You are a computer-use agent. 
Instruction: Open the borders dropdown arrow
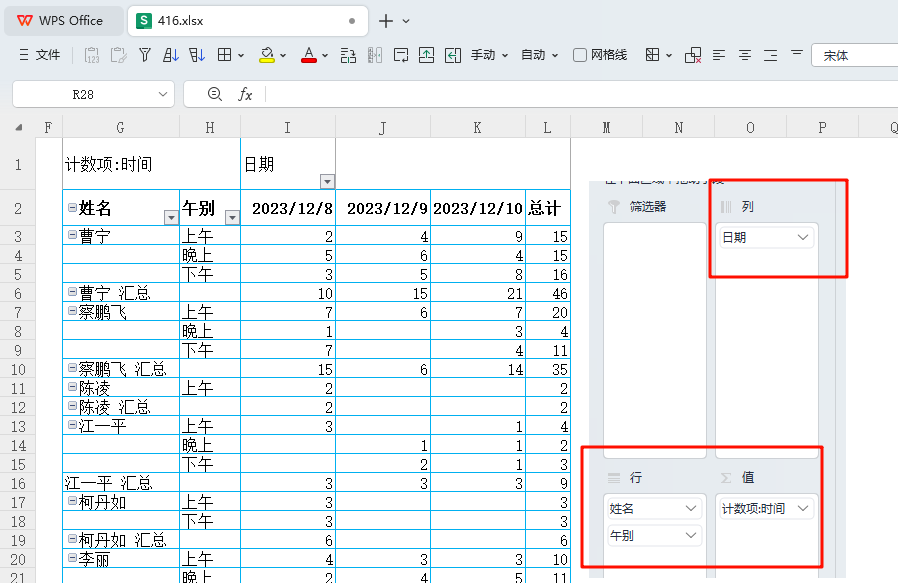click(x=241, y=56)
